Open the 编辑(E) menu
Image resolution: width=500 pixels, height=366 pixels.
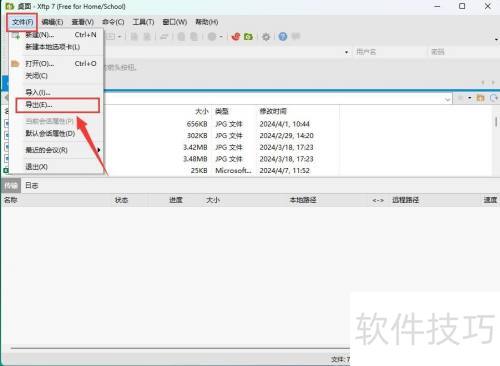52,22
